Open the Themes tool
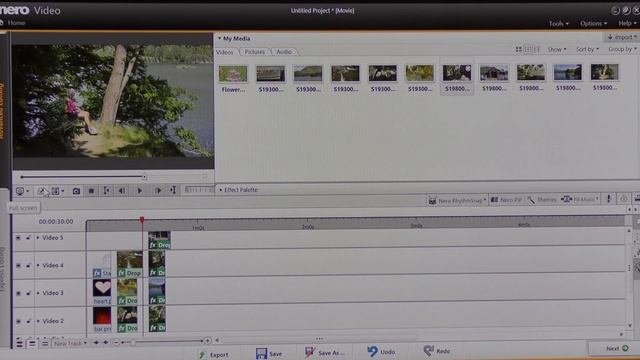This screenshot has height=360, width=640. coord(542,200)
